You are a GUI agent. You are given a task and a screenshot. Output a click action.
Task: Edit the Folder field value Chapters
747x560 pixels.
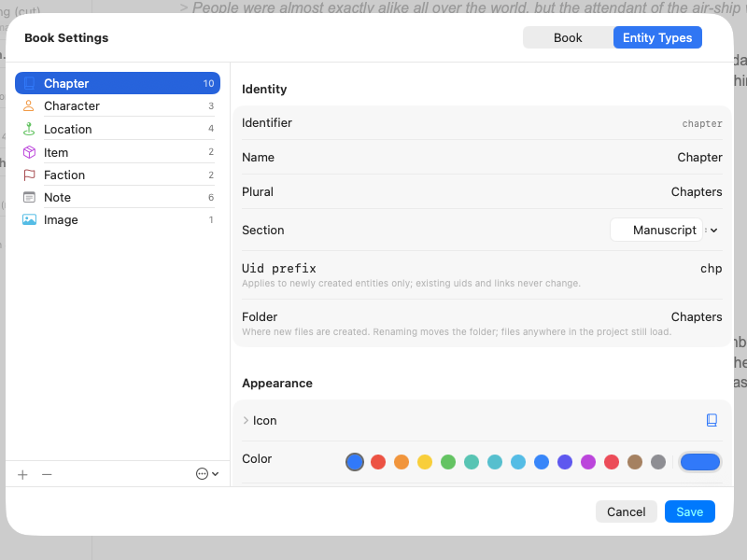point(697,316)
